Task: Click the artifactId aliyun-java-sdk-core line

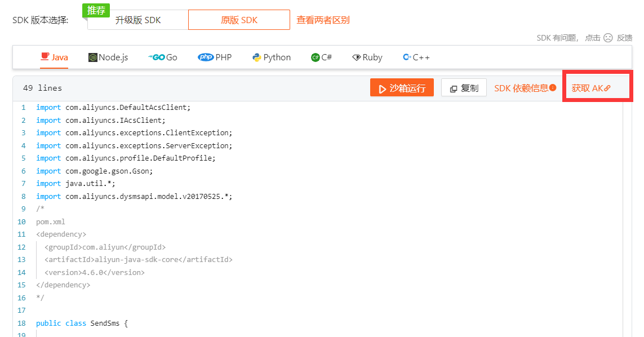Action: (x=139, y=260)
